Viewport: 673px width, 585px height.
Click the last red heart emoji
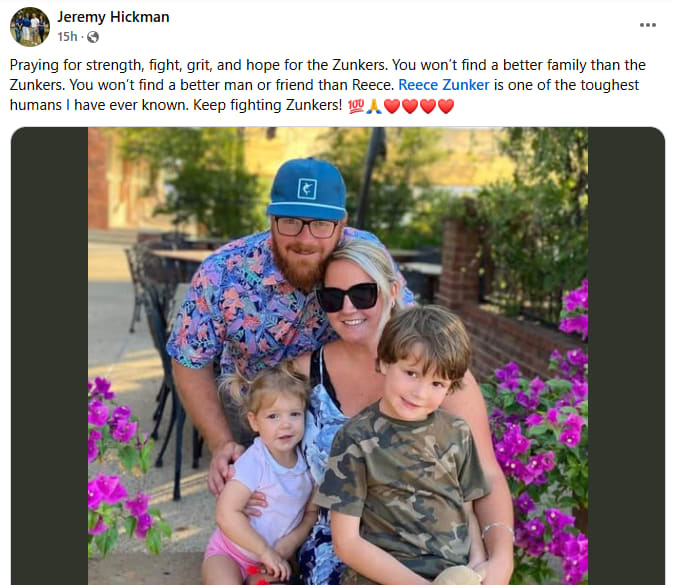[446, 106]
